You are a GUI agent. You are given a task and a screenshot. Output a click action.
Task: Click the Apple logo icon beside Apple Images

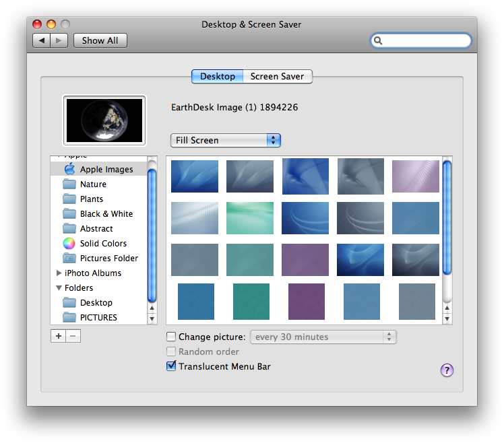(69, 169)
